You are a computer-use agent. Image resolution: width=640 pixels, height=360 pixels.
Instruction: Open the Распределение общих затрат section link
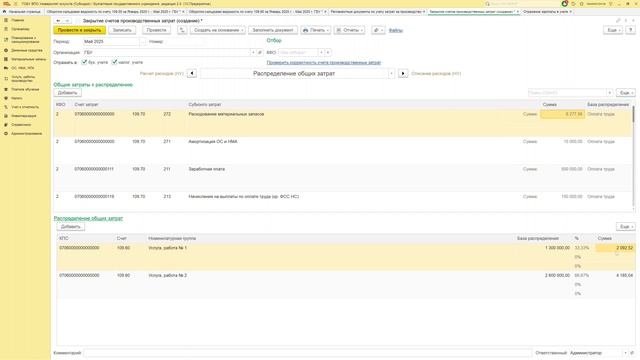pyautogui.click(x=88, y=218)
